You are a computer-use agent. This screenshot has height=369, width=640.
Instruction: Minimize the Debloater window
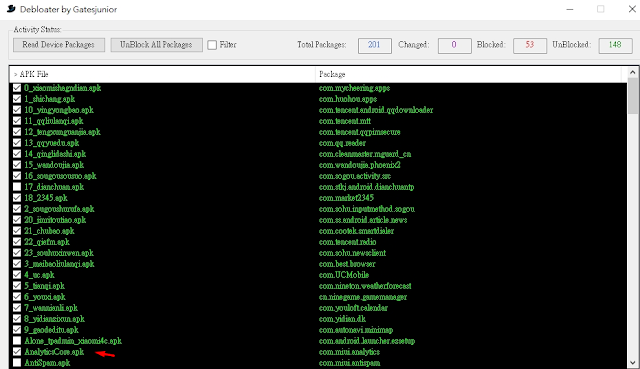pyautogui.click(x=570, y=9)
